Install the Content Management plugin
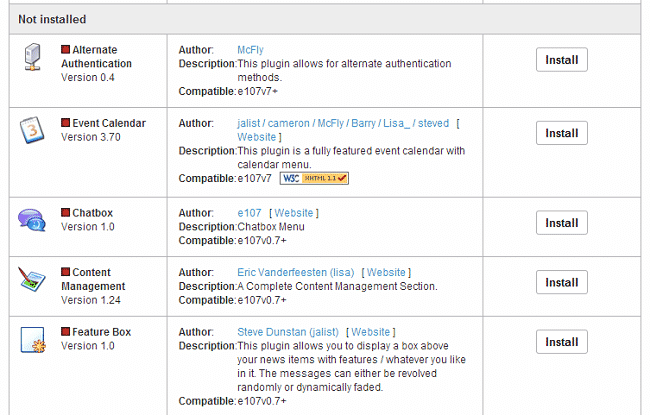Image resolution: width=650 pixels, height=415 pixels. click(561, 283)
